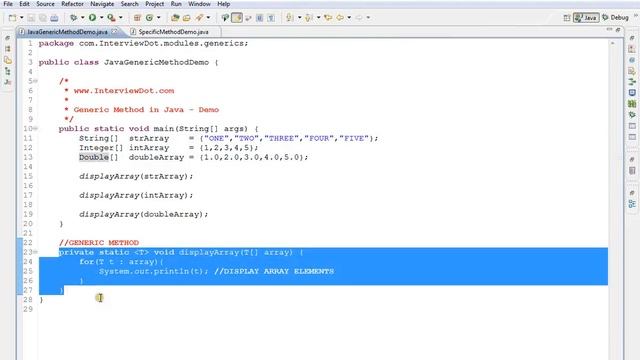Open the Next Annotation dropdown arrow
The height and width of the screenshot is (360, 640).
tap(299, 18)
